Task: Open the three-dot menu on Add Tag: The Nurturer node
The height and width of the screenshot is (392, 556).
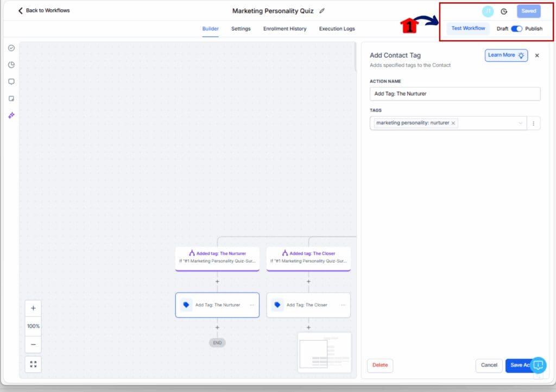Action: (251, 305)
